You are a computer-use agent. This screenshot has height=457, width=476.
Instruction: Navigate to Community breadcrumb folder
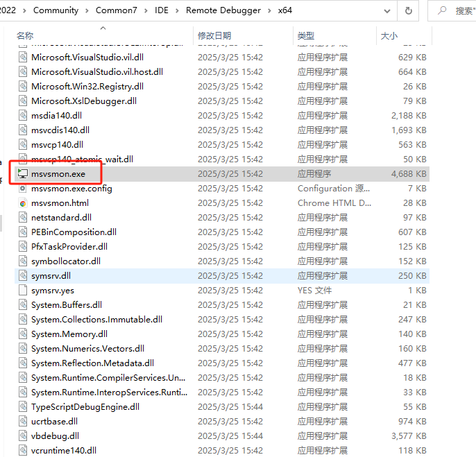56,10
